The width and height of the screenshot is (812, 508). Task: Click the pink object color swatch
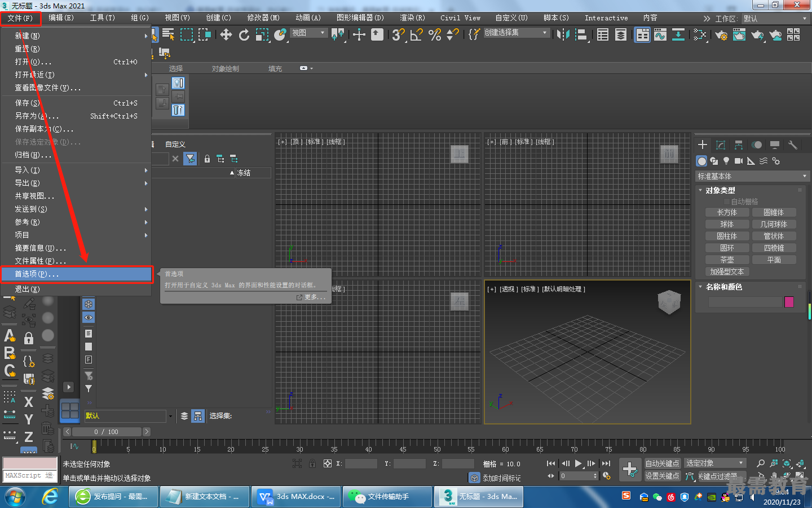(789, 302)
